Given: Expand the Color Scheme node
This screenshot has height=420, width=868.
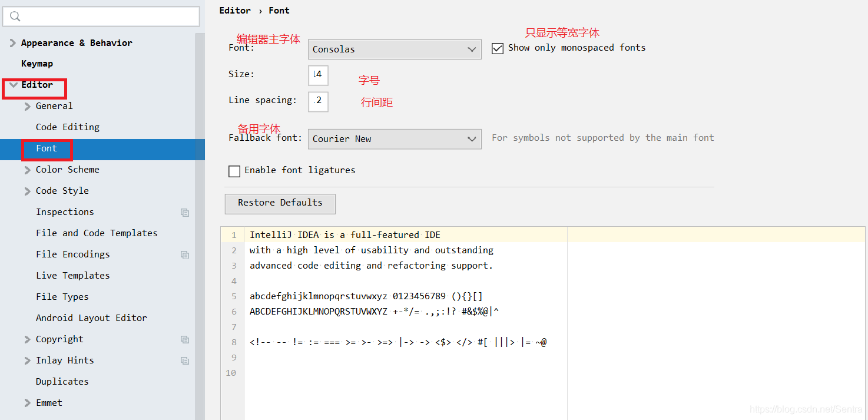Looking at the screenshot, I should 27,170.
